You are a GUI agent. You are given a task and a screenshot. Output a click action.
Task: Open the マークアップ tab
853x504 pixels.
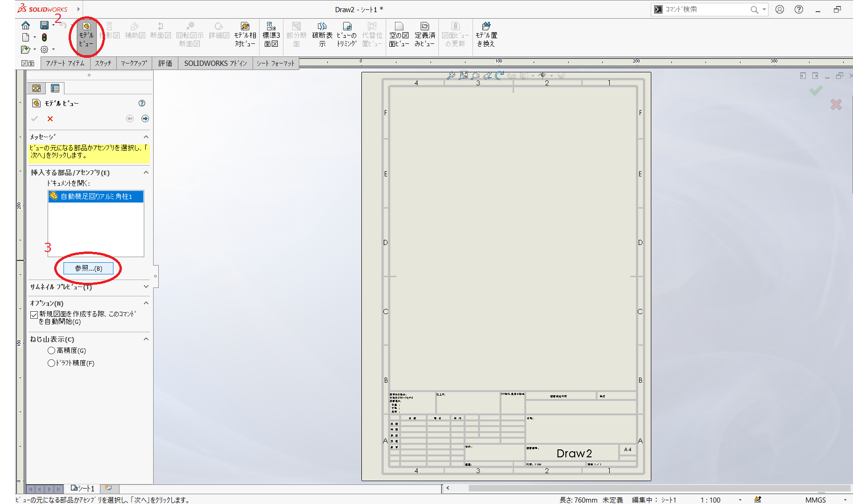tap(134, 63)
